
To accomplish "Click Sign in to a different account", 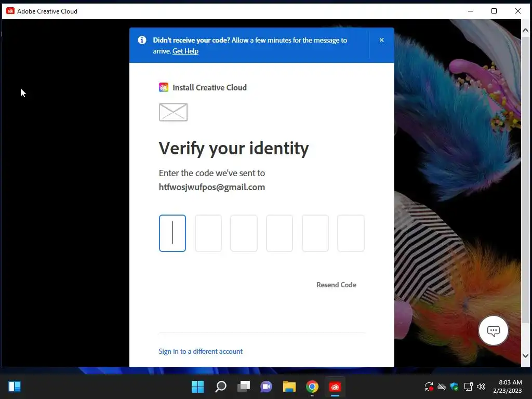I will tap(201, 352).
